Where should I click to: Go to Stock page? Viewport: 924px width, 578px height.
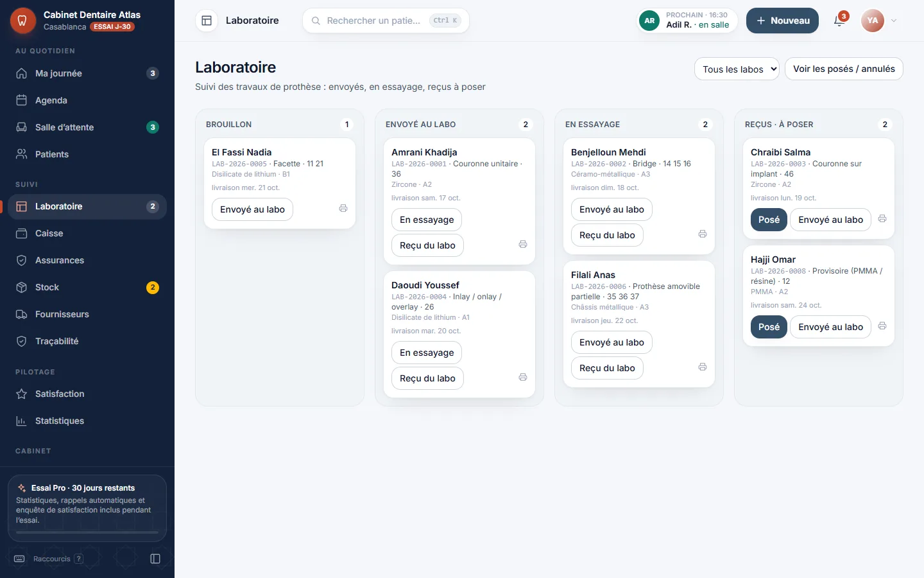87,287
